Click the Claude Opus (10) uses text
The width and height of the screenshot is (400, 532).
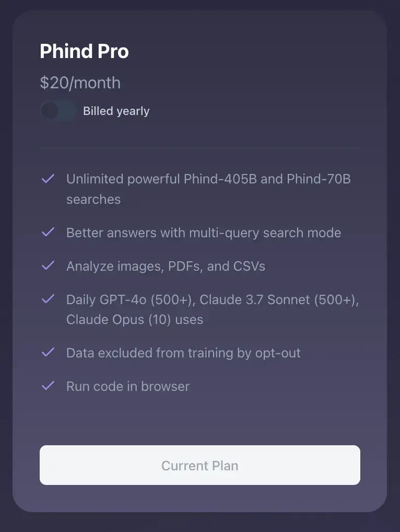[x=135, y=320]
